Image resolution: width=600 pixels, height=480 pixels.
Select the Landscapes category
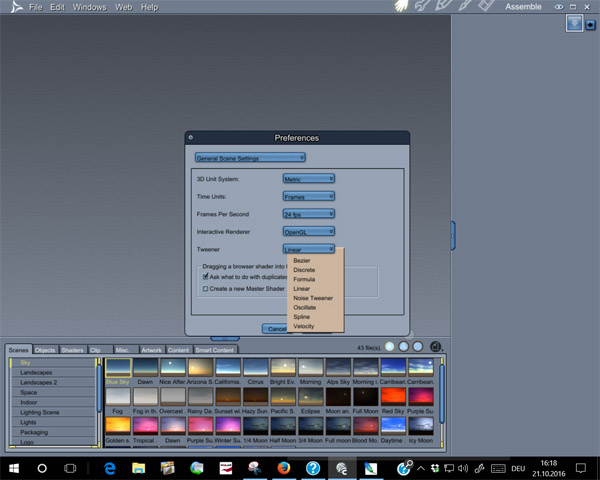[x=54, y=372]
